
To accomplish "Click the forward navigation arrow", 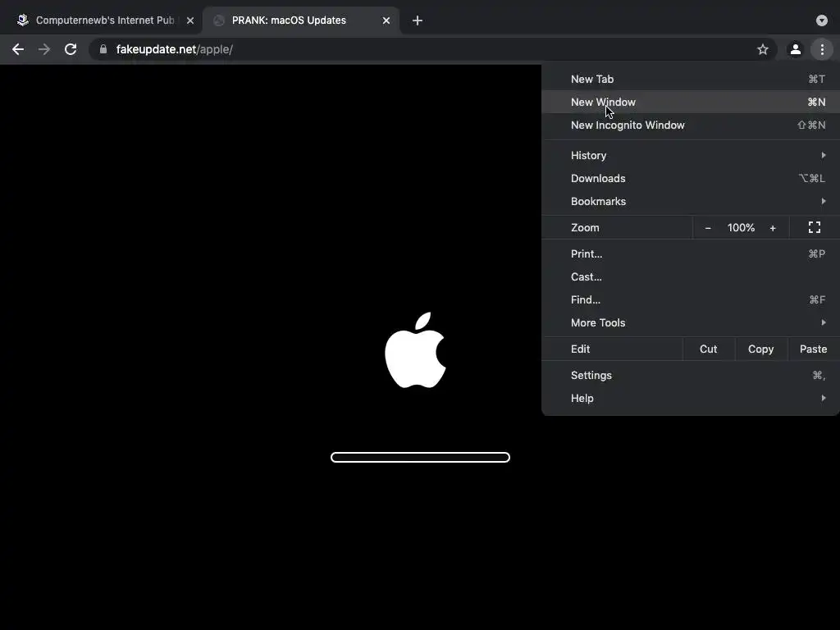I will [44, 49].
